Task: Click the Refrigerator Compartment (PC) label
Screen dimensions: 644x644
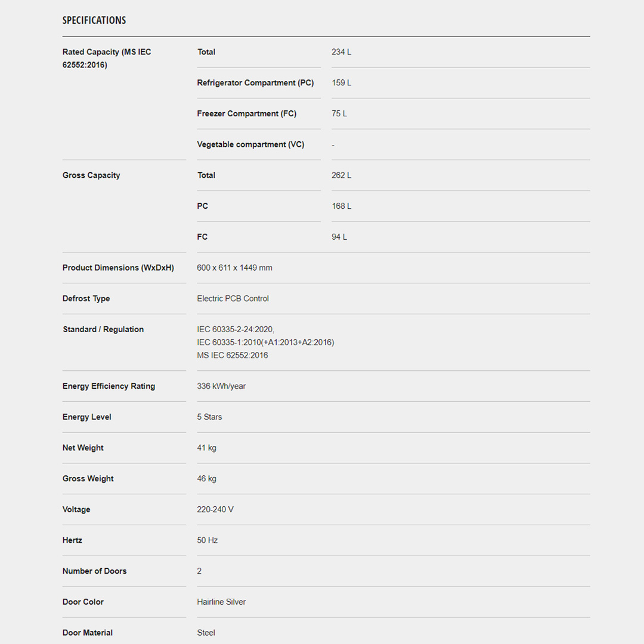Action: coord(255,83)
